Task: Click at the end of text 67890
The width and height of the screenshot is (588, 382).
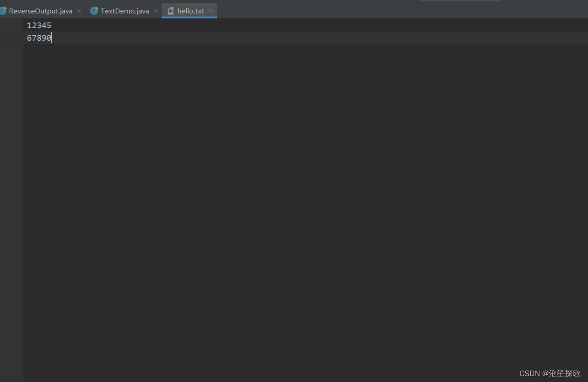Action: 52,38
